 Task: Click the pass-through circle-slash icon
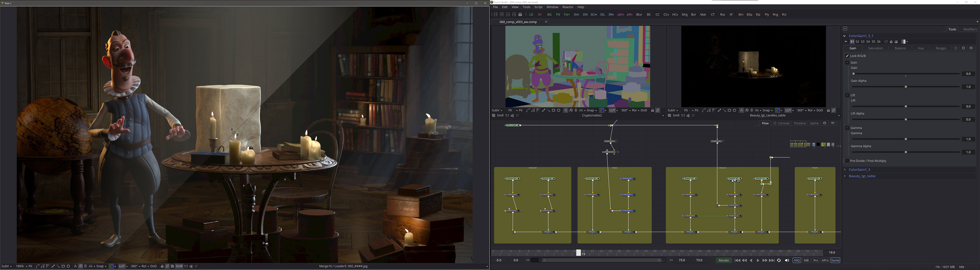click(x=886, y=42)
